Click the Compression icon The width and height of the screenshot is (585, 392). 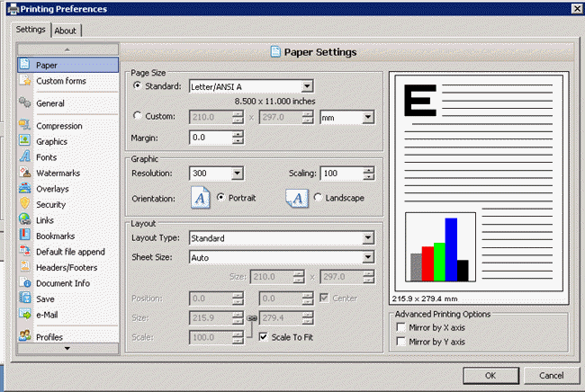point(24,124)
